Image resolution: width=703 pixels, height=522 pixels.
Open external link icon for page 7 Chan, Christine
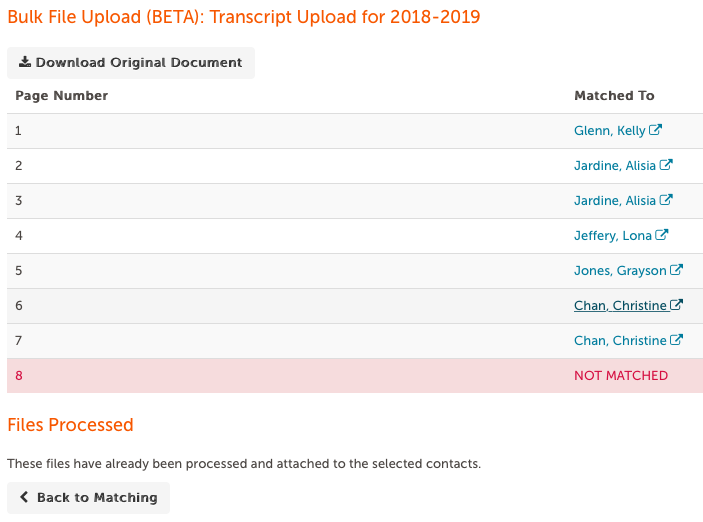pos(676,340)
